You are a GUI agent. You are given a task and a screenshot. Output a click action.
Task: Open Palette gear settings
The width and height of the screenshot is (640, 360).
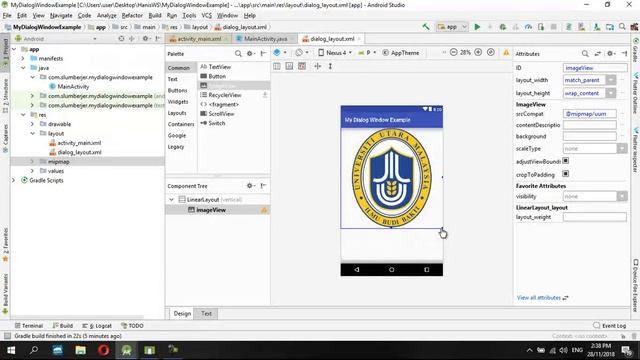[x=250, y=53]
